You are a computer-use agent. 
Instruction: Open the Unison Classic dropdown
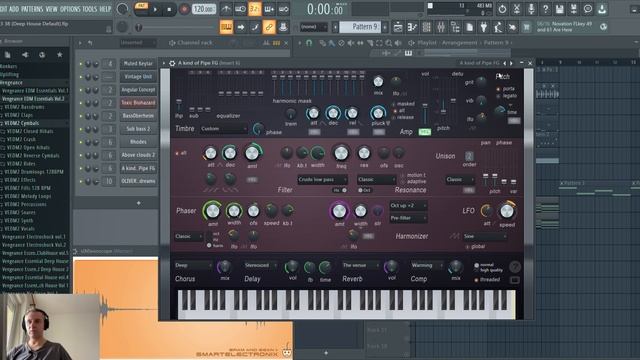coord(460,180)
